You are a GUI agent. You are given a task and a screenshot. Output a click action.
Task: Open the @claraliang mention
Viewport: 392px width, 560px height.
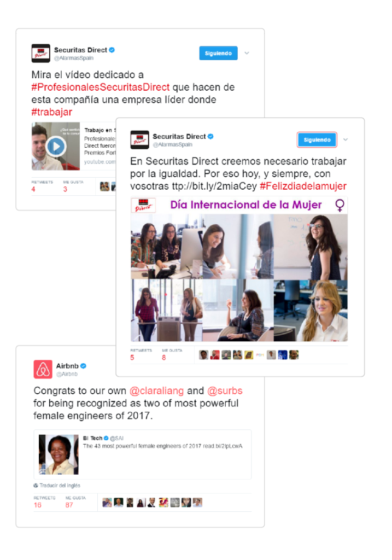[x=157, y=390]
